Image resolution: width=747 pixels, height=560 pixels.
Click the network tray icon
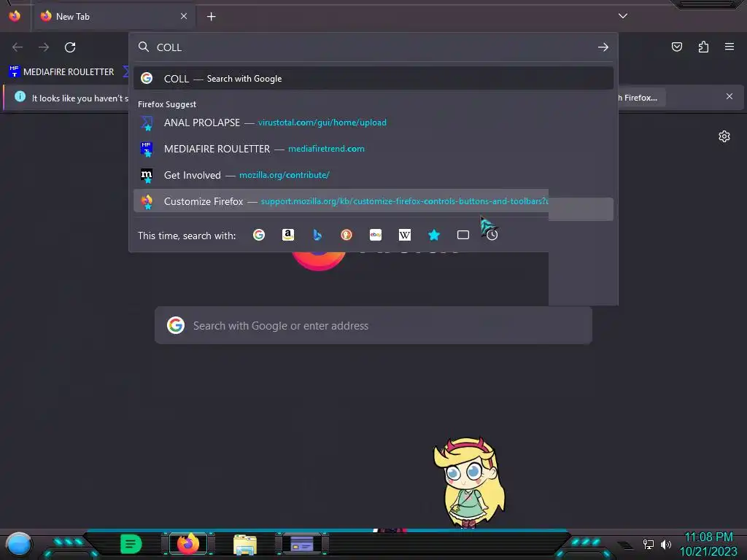649,544
